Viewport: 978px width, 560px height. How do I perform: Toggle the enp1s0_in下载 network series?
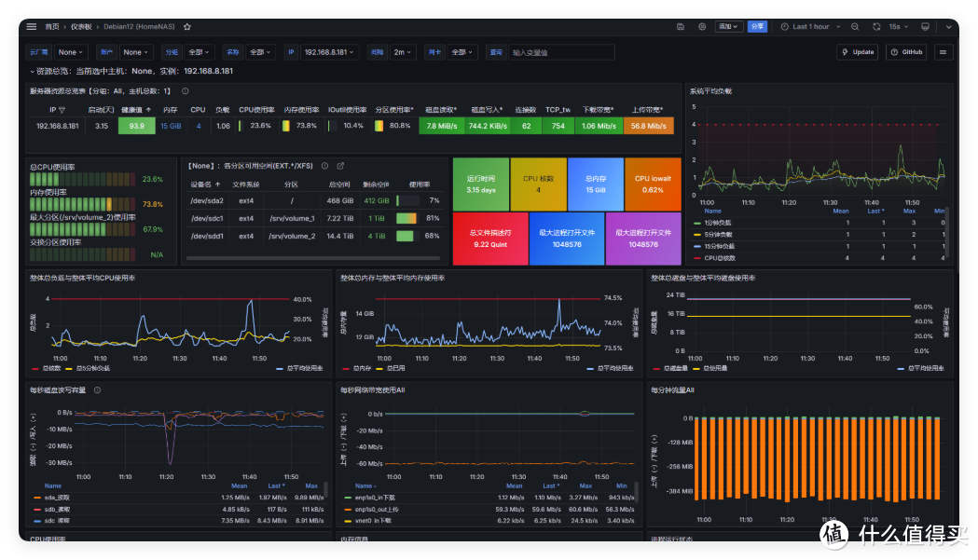(x=375, y=498)
